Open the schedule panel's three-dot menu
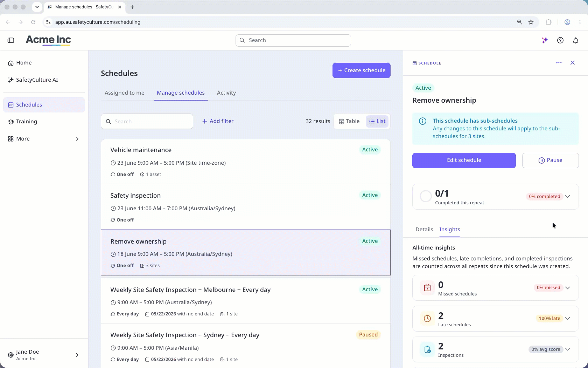This screenshot has width=588, height=368. coord(559,63)
